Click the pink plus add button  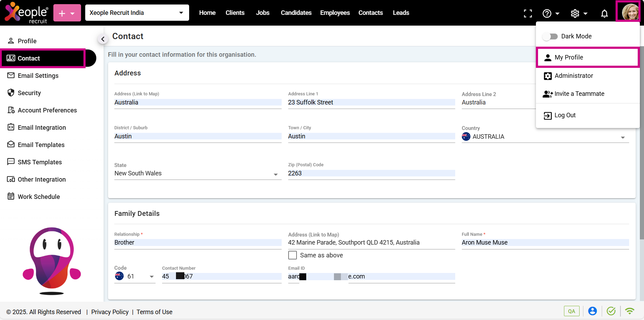pyautogui.click(x=67, y=13)
